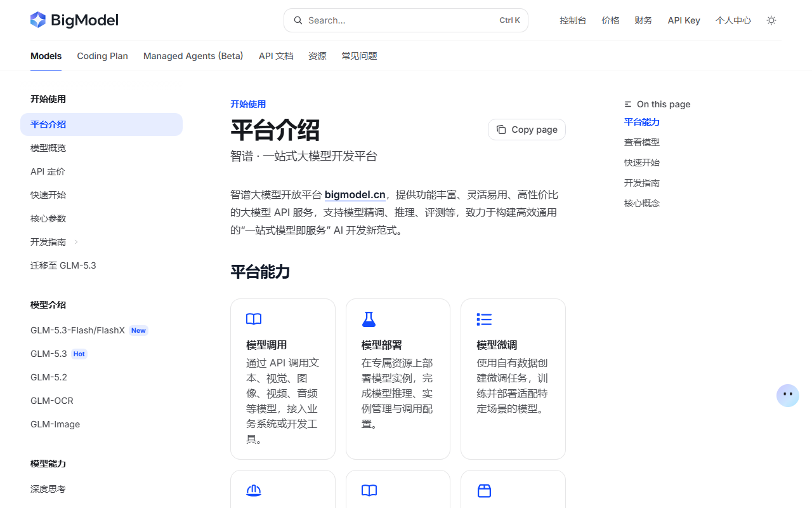Open the 财务 top navigation link
The height and width of the screenshot is (508, 812).
pyautogui.click(x=643, y=20)
